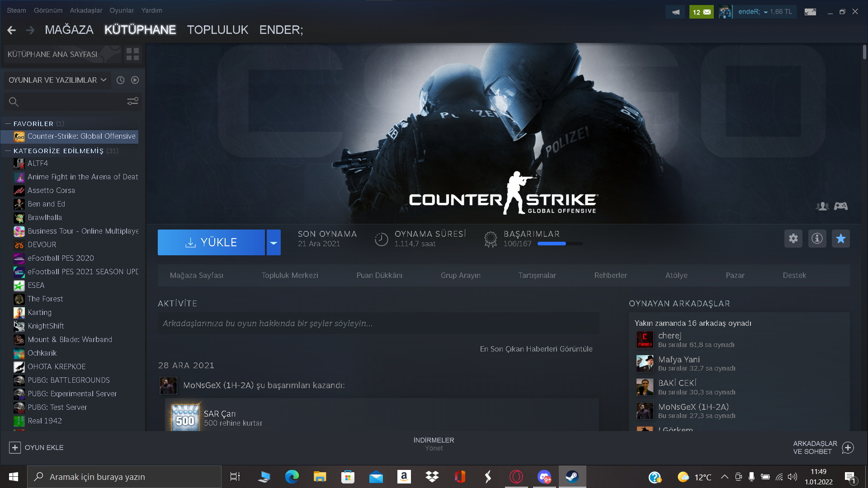The width and height of the screenshot is (868, 488).
Task: Open advanced filter options icon
Action: pyautogui.click(x=132, y=102)
